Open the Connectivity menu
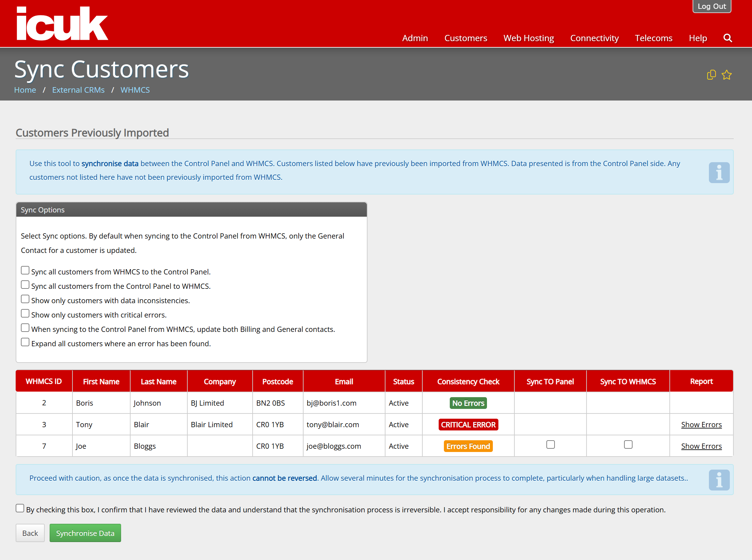This screenshot has height=560, width=752. click(594, 38)
